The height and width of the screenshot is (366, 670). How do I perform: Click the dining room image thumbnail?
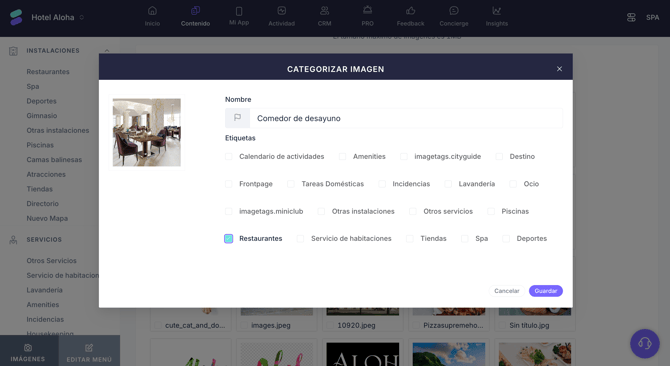(147, 132)
